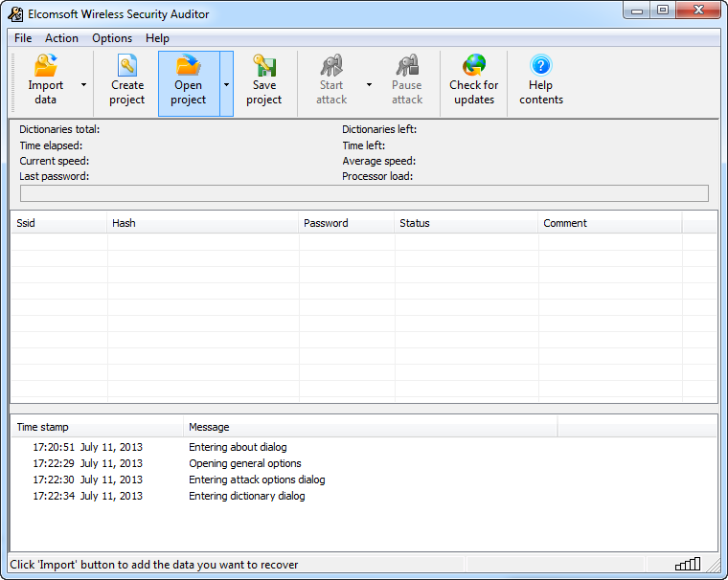Image resolution: width=728 pixels, height=580 pixels.
Task: Open the Help menu
Action: [157, 38]
